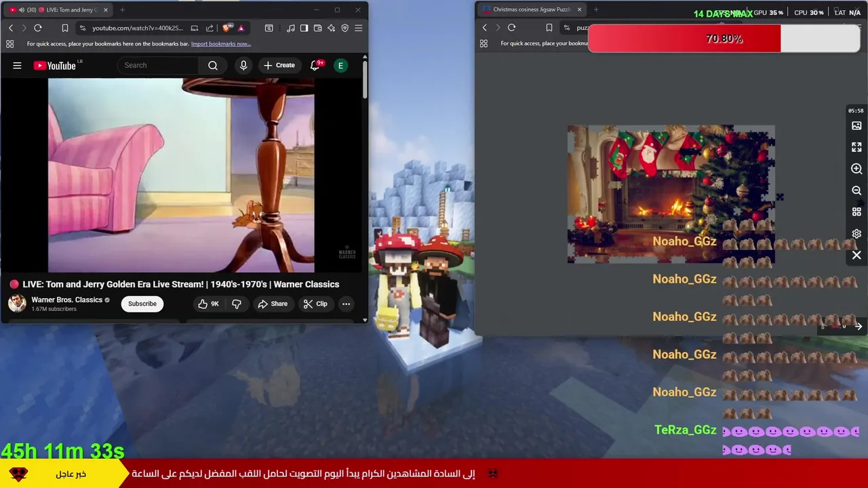
Task: Open a new tab in YouTube window
Action: click(x=122, y=10)
